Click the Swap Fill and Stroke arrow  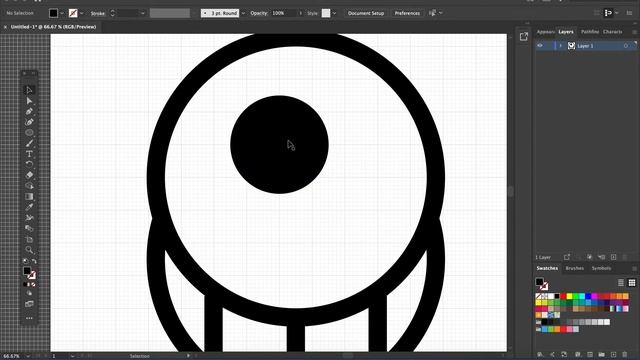tap(34, 261)
